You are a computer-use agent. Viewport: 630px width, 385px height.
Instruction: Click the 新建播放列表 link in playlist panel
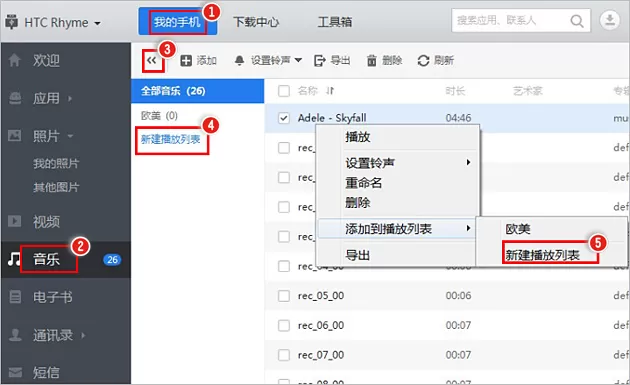(170, 139)
